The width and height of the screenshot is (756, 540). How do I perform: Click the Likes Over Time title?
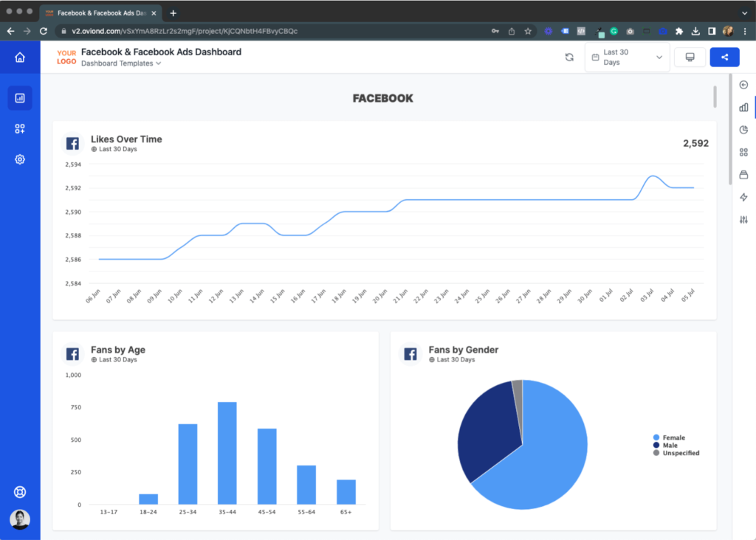(x=126, y=139)
